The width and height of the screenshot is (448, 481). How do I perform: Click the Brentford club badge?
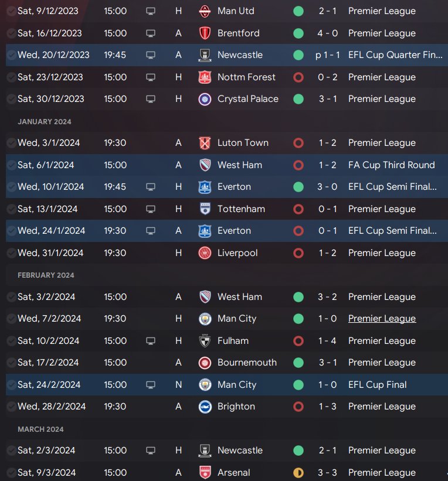[205, 33]
